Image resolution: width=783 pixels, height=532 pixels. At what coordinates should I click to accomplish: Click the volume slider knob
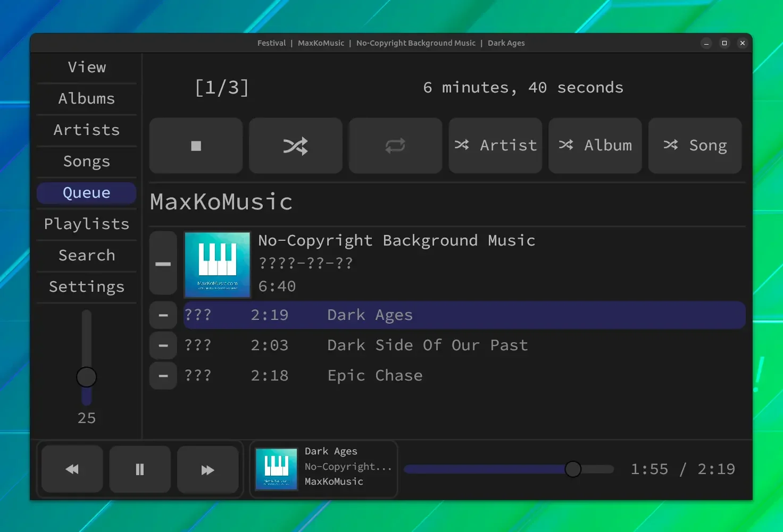[87, 377]
